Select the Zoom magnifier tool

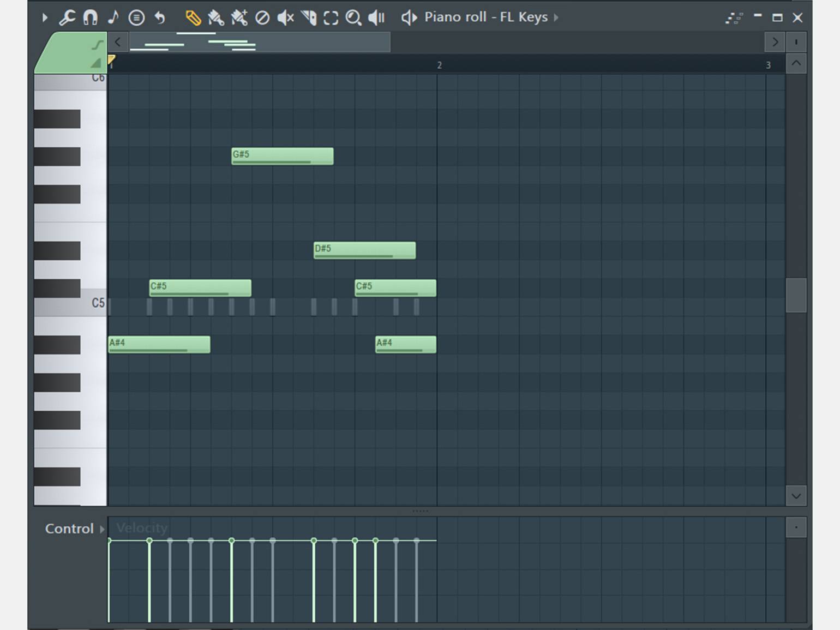pyautogui.click(x=353, y=18)
